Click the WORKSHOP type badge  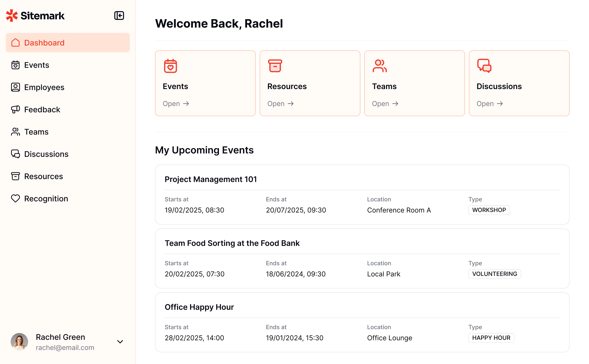tap(489, 210)
